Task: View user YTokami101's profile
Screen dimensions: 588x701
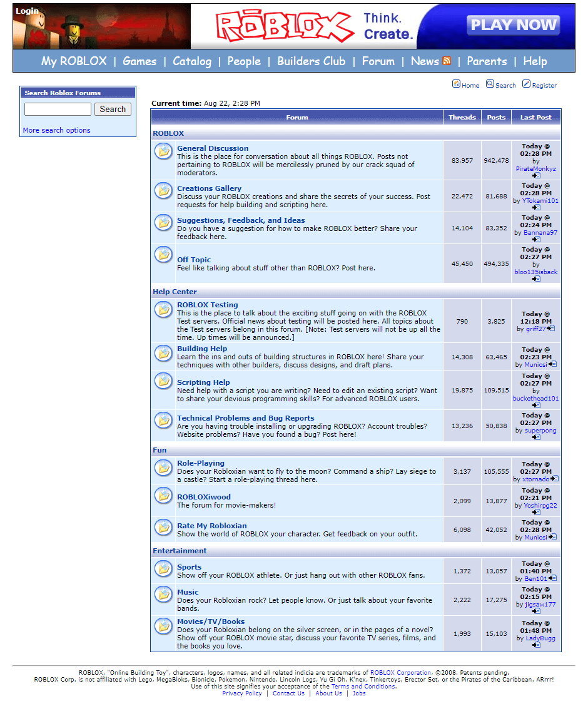Action: point(540,201)
